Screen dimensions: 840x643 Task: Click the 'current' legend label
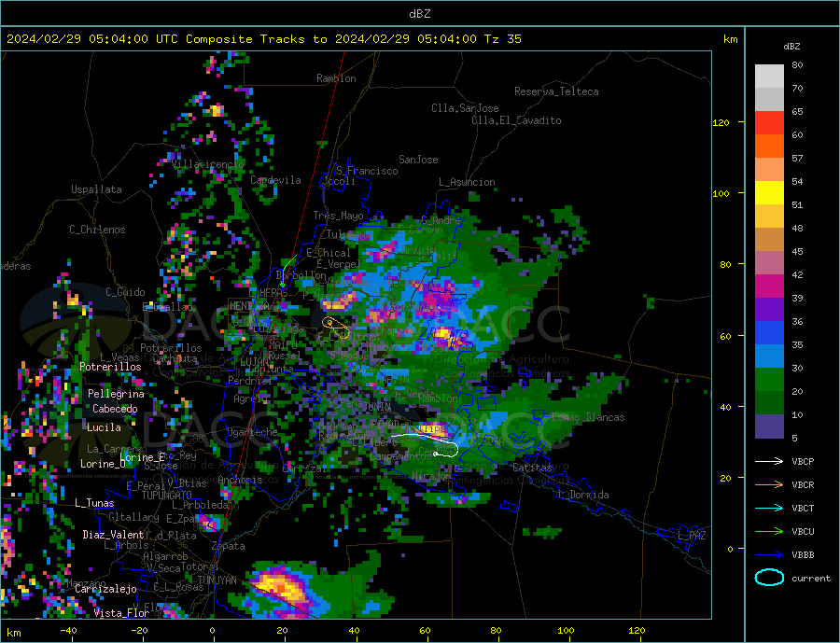(x=811, y=579)
